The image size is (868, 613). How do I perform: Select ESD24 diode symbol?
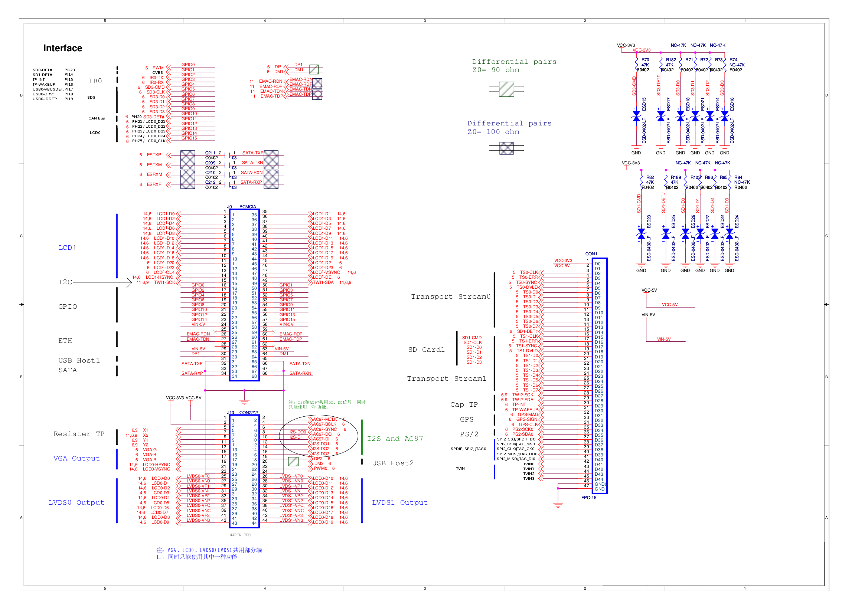click(x=730, y=234)
